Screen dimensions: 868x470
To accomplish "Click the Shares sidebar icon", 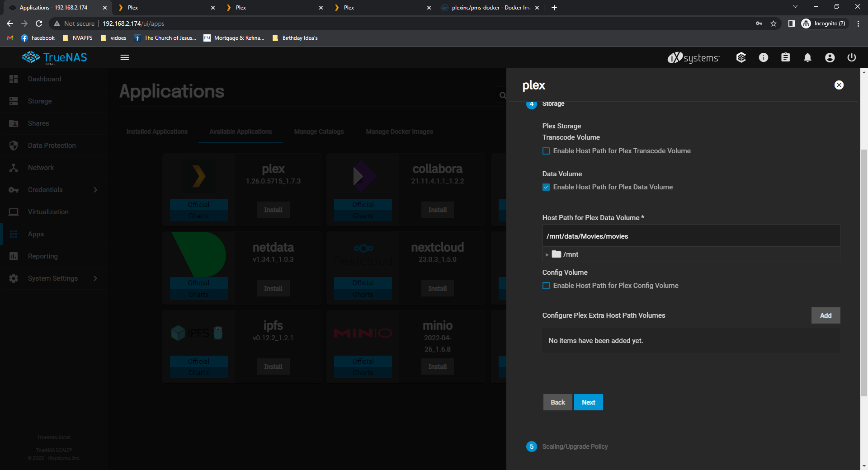I will coord(14,123).
